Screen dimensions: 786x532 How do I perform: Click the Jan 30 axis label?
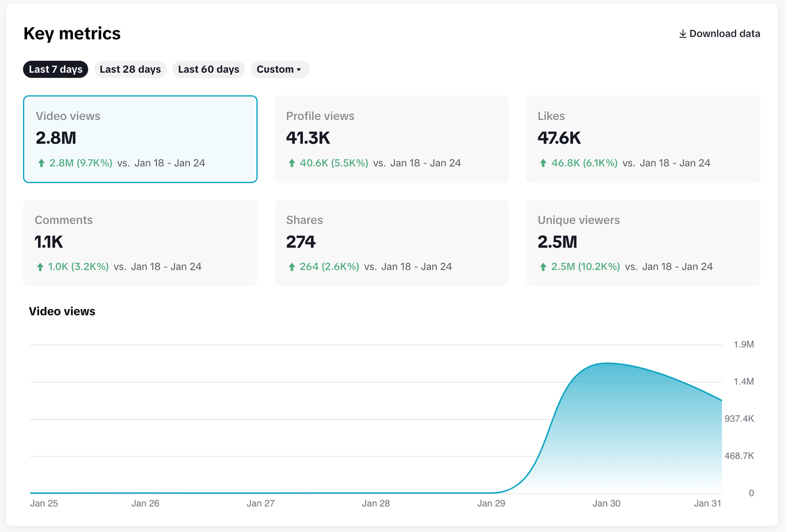[607, 504]
